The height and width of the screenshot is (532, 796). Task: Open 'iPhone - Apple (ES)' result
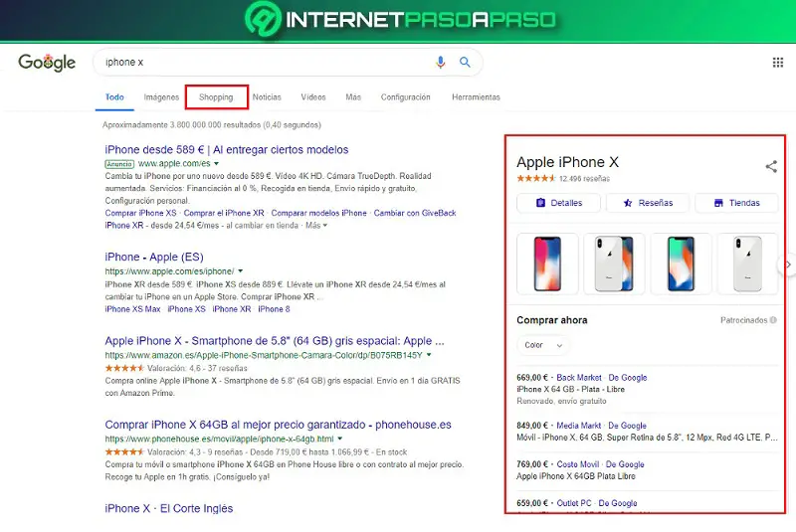tap(154, 258)
